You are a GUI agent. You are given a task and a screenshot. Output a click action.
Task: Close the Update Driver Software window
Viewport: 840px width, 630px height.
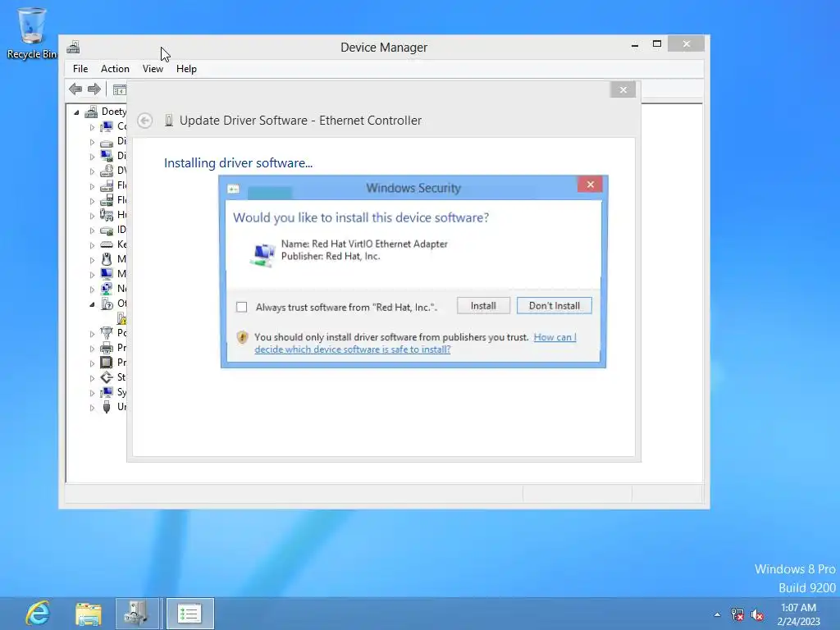(623, 90)
